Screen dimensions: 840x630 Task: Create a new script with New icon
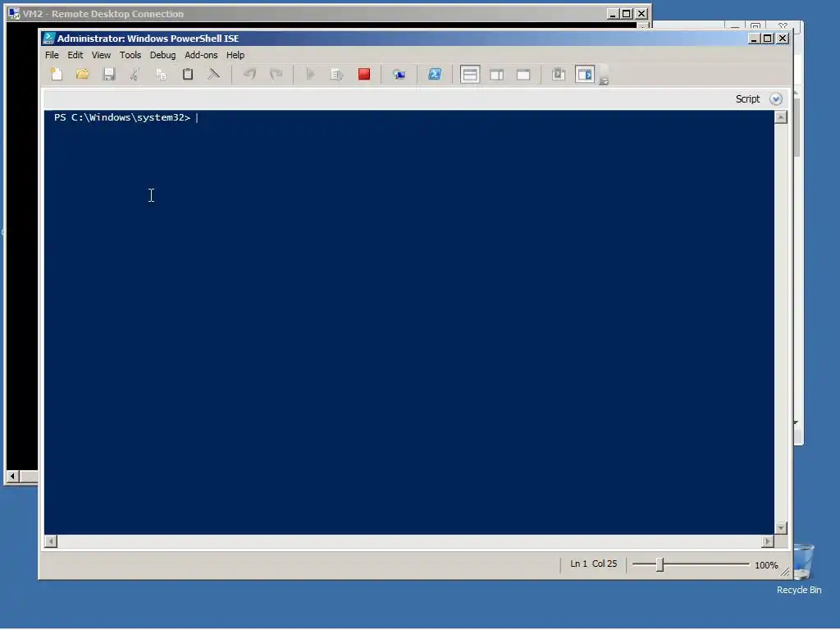(57, 75)
